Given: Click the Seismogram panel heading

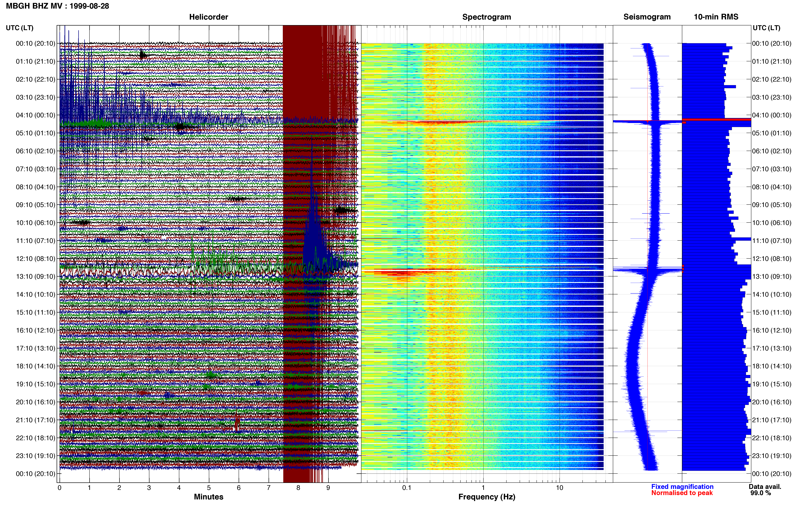Looking at the screenshot, I should click(647, 17).
